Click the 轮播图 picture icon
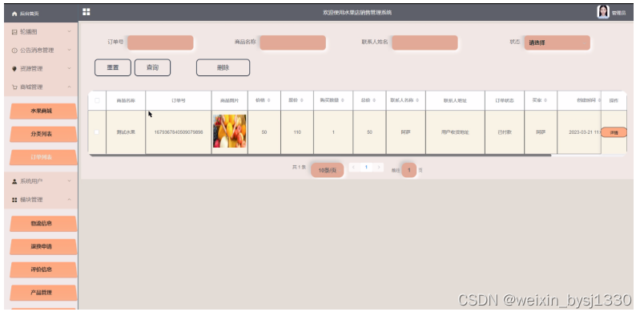This screenshot has height=316, width=644. tap(14, 32)
